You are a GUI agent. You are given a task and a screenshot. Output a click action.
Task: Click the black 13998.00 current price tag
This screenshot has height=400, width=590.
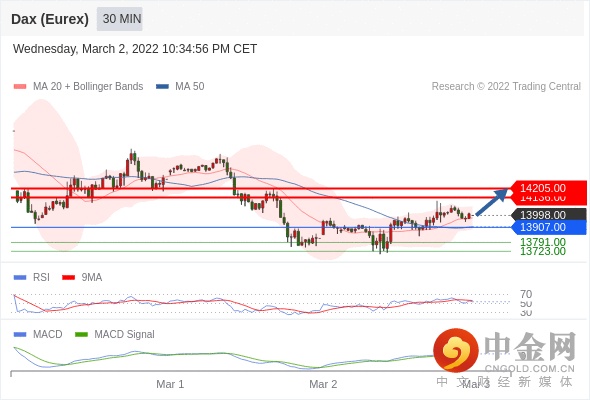click(x=548, y=215)
